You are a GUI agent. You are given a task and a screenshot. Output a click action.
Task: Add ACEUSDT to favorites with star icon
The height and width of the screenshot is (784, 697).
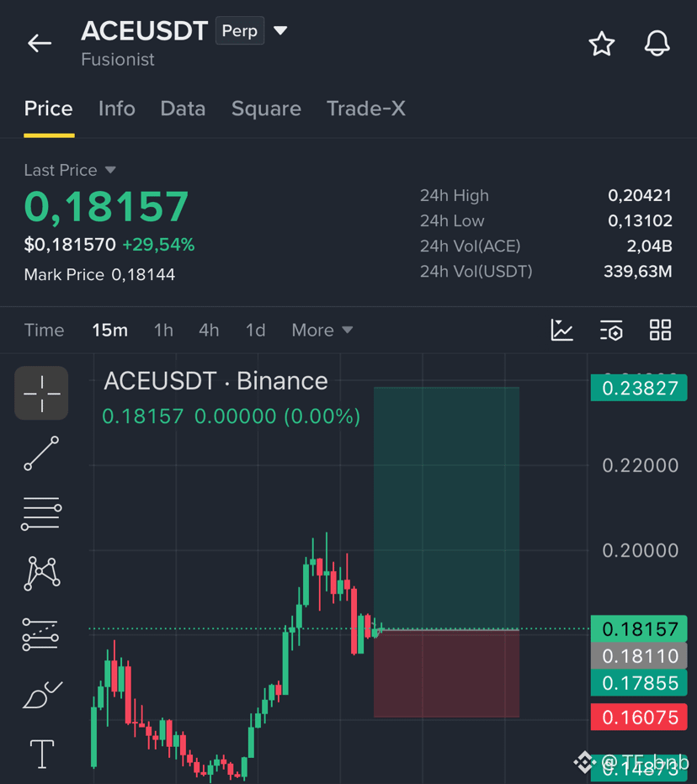601,44
